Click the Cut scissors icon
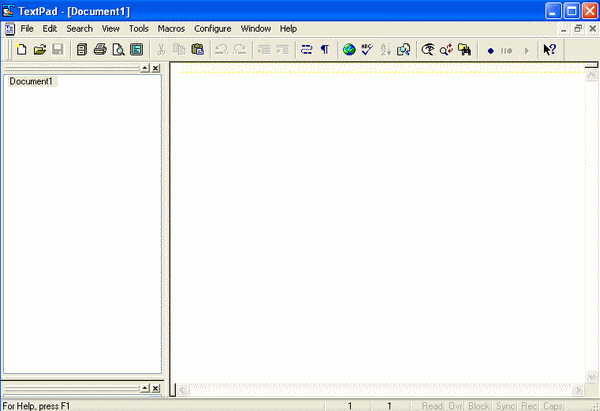The width and height of the screenshot is (600, 411). click(x=161, y=50)
